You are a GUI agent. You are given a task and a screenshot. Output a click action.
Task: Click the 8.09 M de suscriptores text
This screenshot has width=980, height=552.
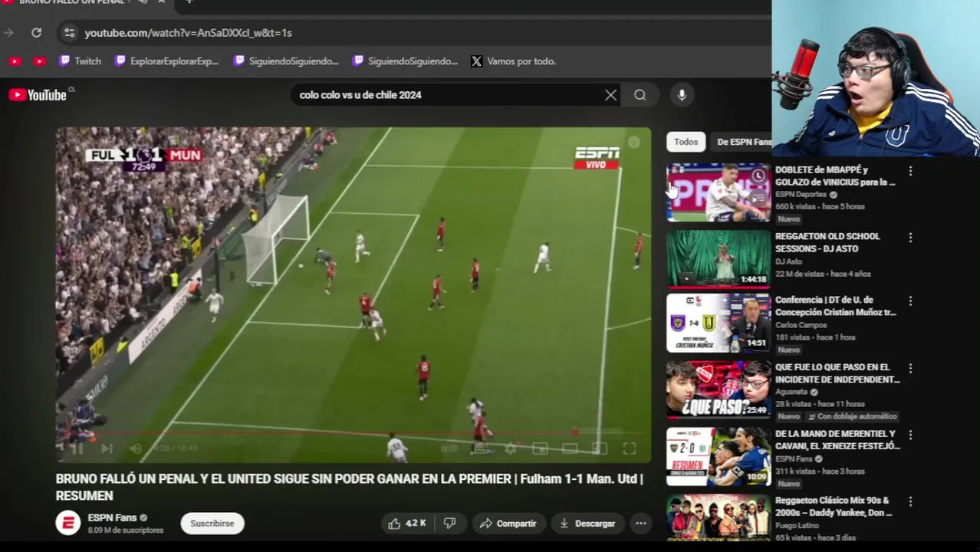tap(126, 531)
